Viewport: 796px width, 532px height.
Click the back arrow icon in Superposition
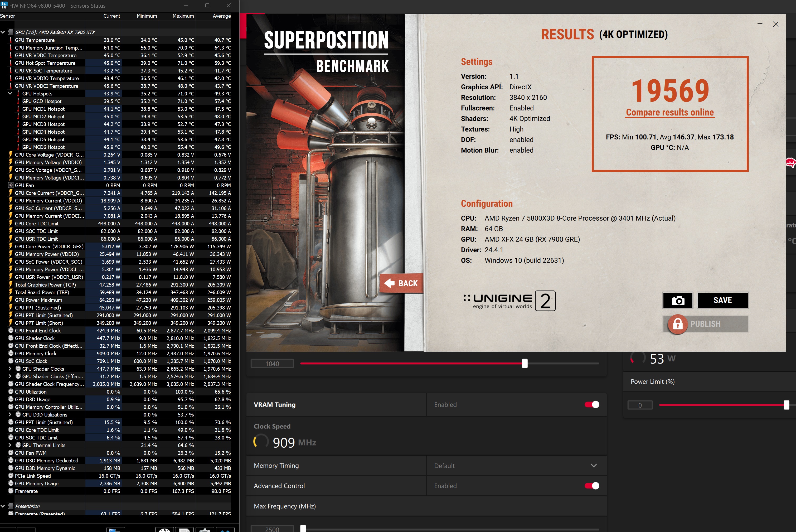click(x=389, y=283)
